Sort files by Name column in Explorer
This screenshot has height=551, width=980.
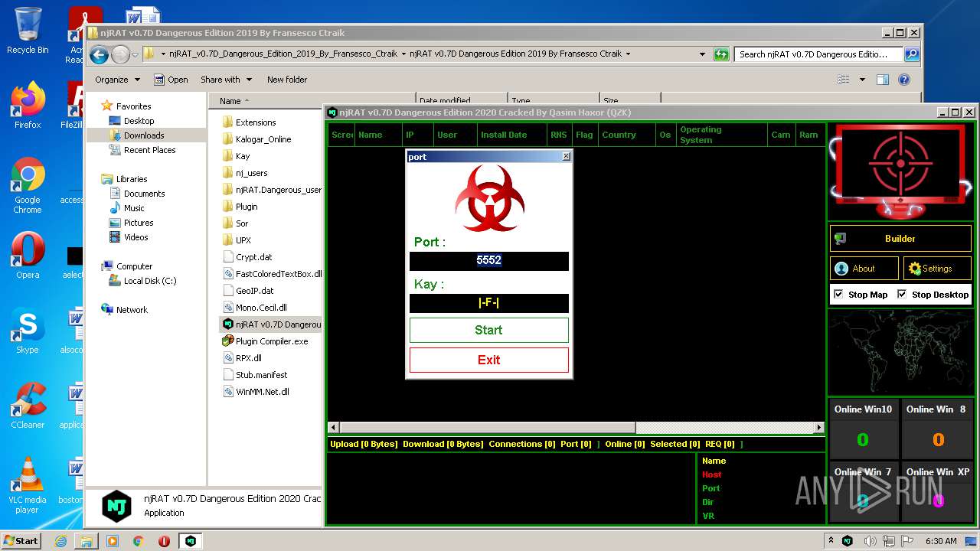tap(312, 100)
